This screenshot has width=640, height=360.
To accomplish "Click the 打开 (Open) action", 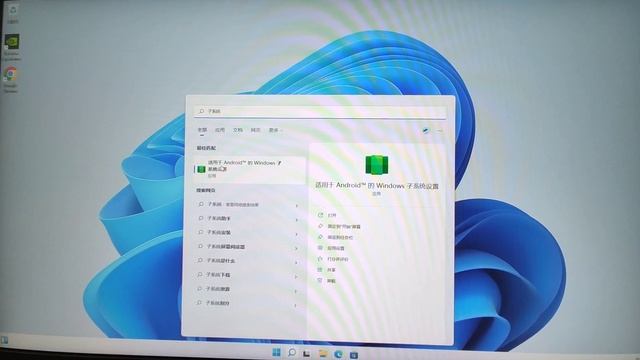I will [x=331, y=215].
